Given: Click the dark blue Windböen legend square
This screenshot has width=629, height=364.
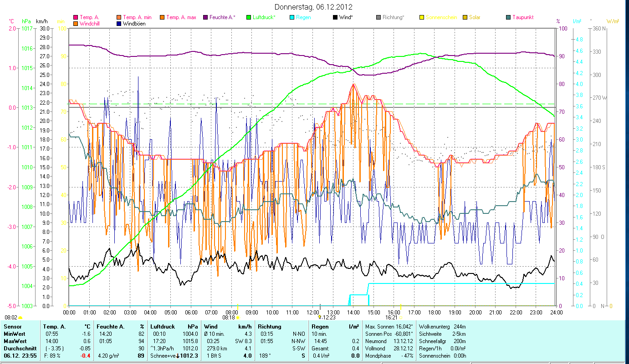Looking at the screenshot, I should pos(119,24).
